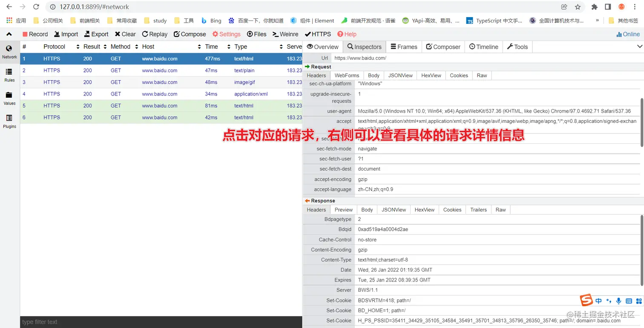Open the browser extensions puzzle icon
Viewport: 644px width, 328px height.
[595, 7]
